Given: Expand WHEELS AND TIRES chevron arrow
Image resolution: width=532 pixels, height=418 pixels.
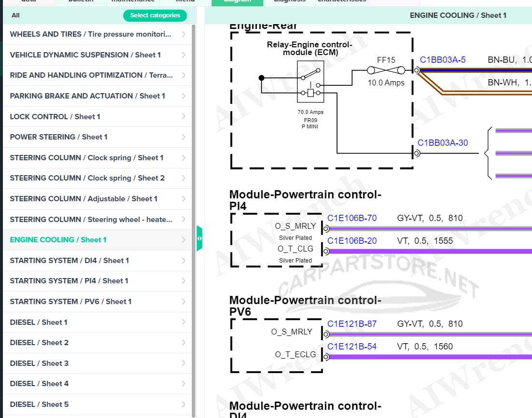Looking at the screenshot, I should pyautogui.click(x=184, y=34).
